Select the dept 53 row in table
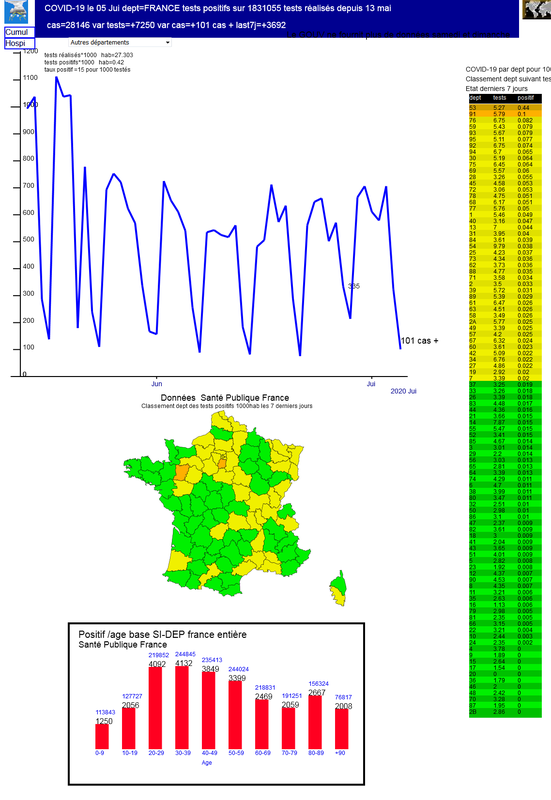Screen dimensions: 551x800 point(505,108)
